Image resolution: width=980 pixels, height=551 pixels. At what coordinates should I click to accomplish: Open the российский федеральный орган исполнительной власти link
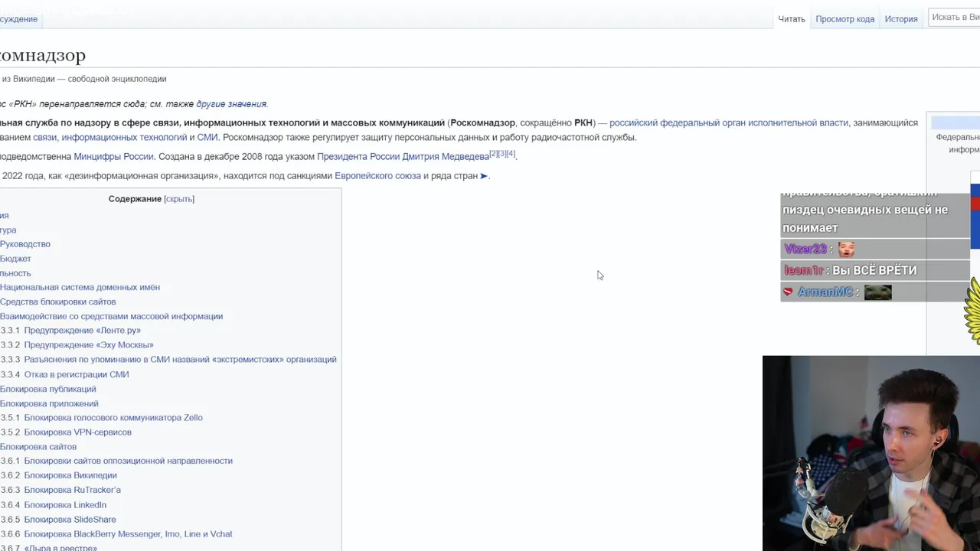point(729,122)
